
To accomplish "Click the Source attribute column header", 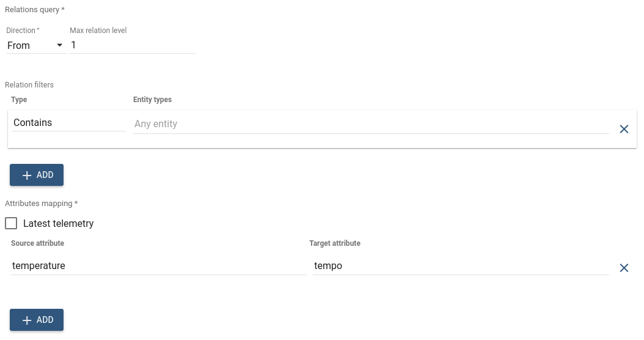I will coord(37,243).
